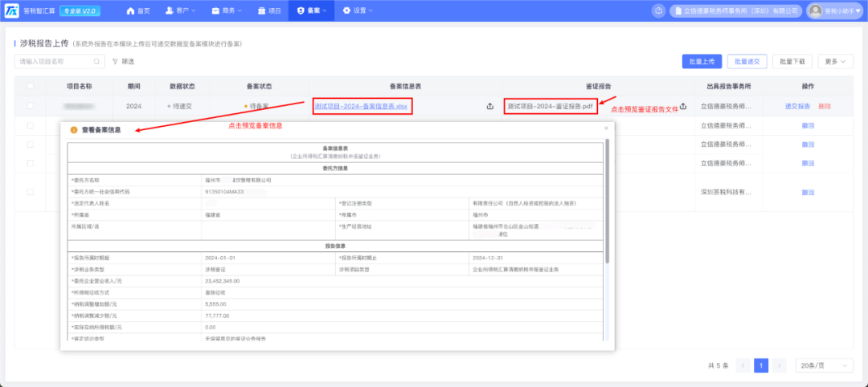The width and height of the screenshot is (868, 387).
Task: Open the 更多 dropdown
Action: (x=835, y=61)
